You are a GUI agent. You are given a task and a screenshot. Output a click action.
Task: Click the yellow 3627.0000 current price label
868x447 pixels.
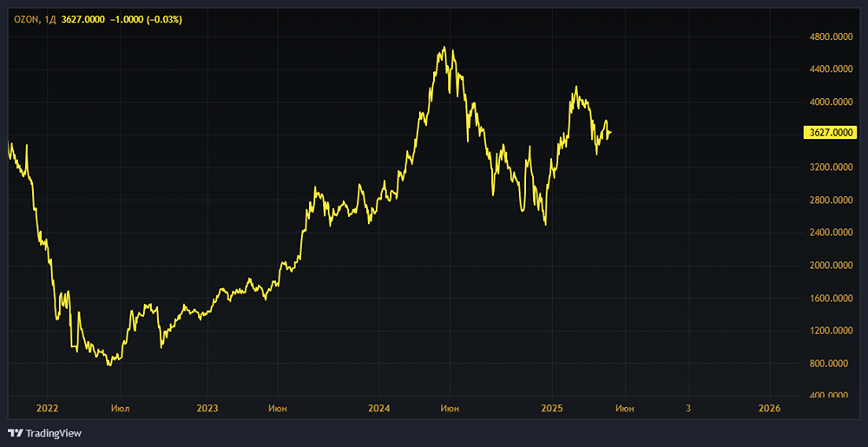click(830, 133)
